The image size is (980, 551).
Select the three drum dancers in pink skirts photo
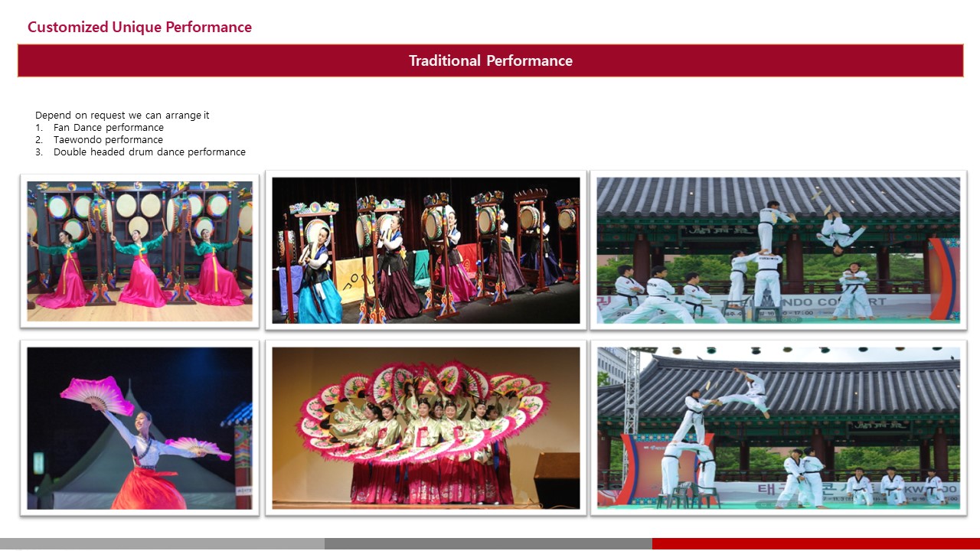point(139,251)
